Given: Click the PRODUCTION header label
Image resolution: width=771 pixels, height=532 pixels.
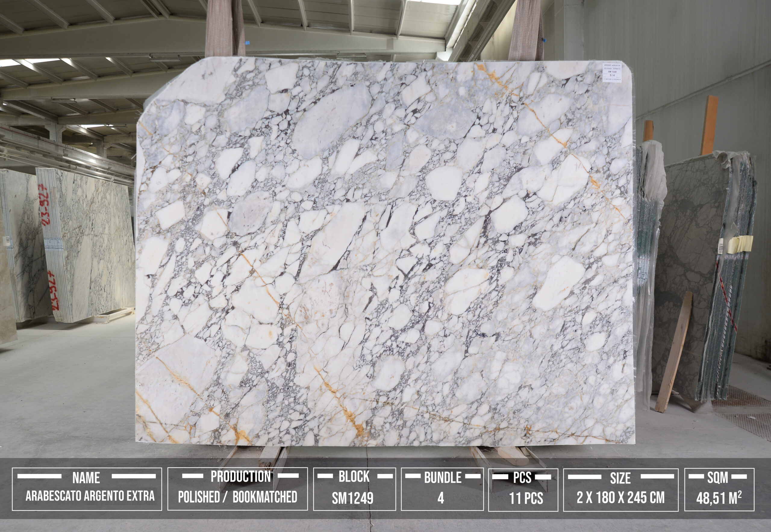Looking at the screenshot, I should pyautogui.click(x=240, y=477).
